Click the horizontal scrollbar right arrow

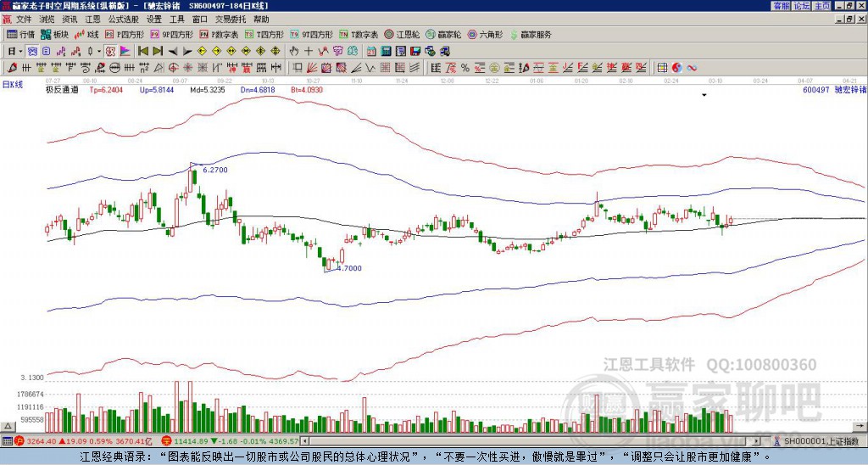pyautogui.click(x=757, y=441)
